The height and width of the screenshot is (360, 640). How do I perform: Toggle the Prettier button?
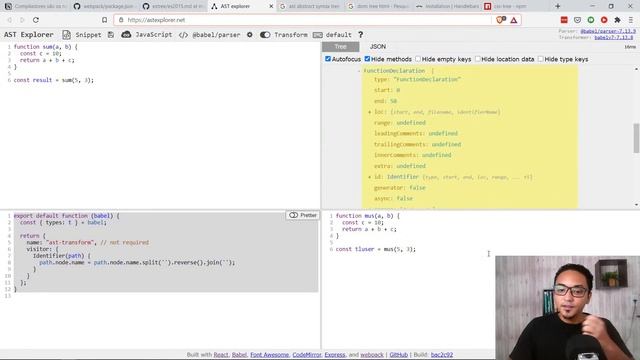(x=302, y=215)
